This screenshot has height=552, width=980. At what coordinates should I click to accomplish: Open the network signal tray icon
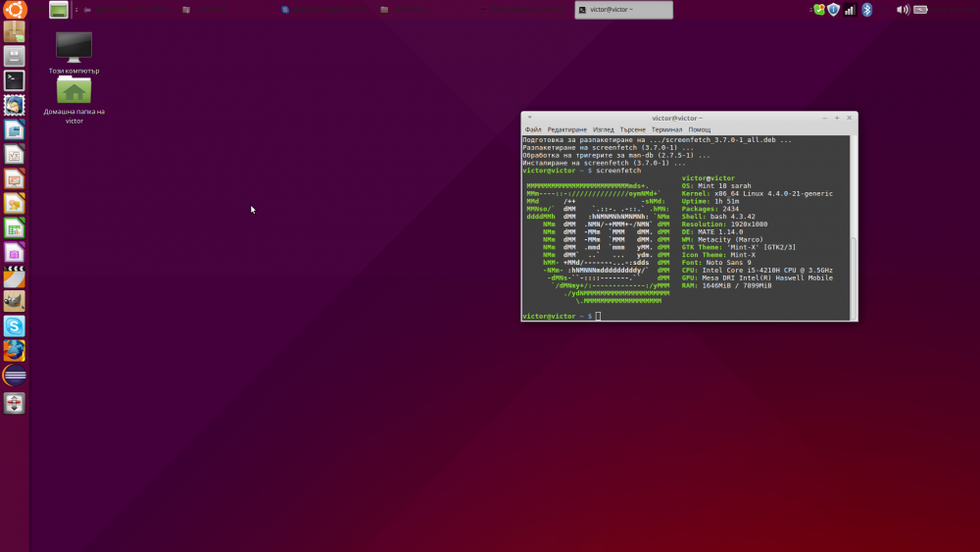coord(850,10)
